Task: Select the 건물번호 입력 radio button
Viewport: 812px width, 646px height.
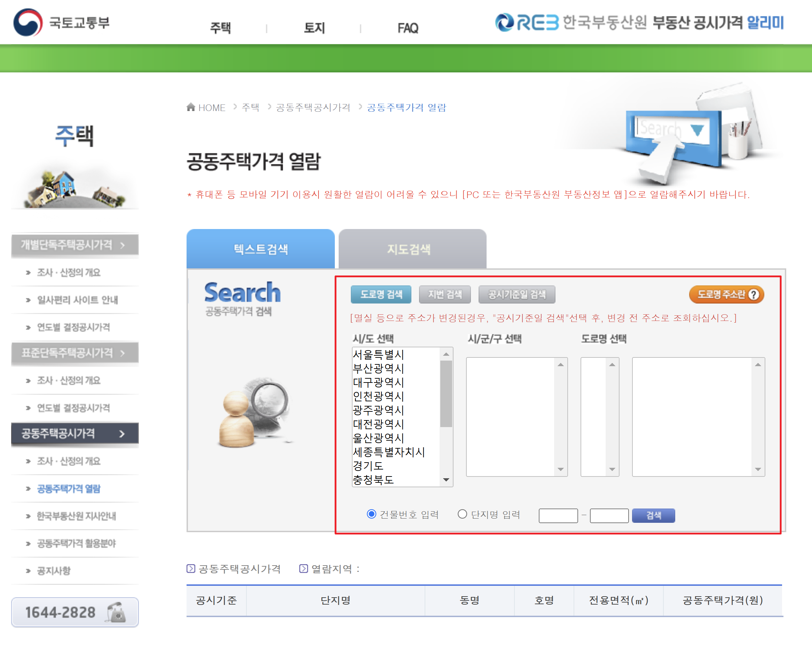Action: tap(371, 514)
